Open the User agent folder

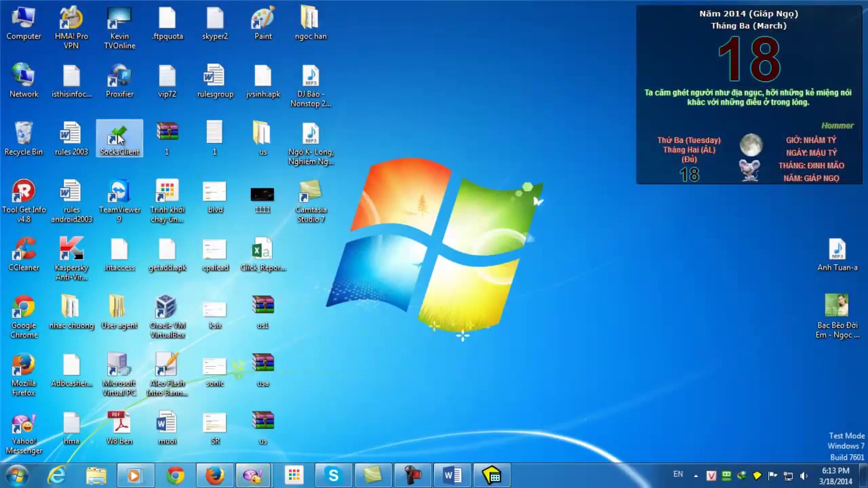[x=119, y=312]
